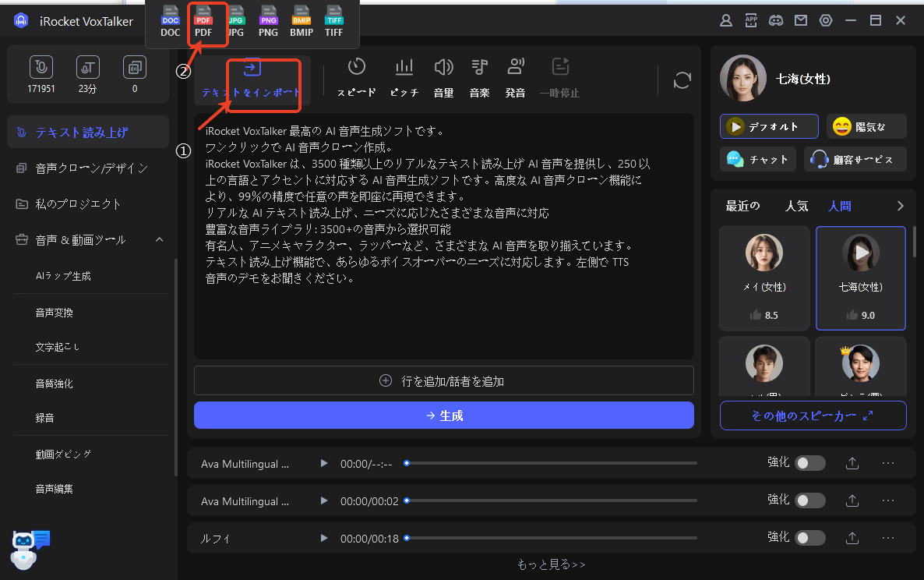
Task: Open the ピッチ pitch setting
Action: [x=404, y=78]
